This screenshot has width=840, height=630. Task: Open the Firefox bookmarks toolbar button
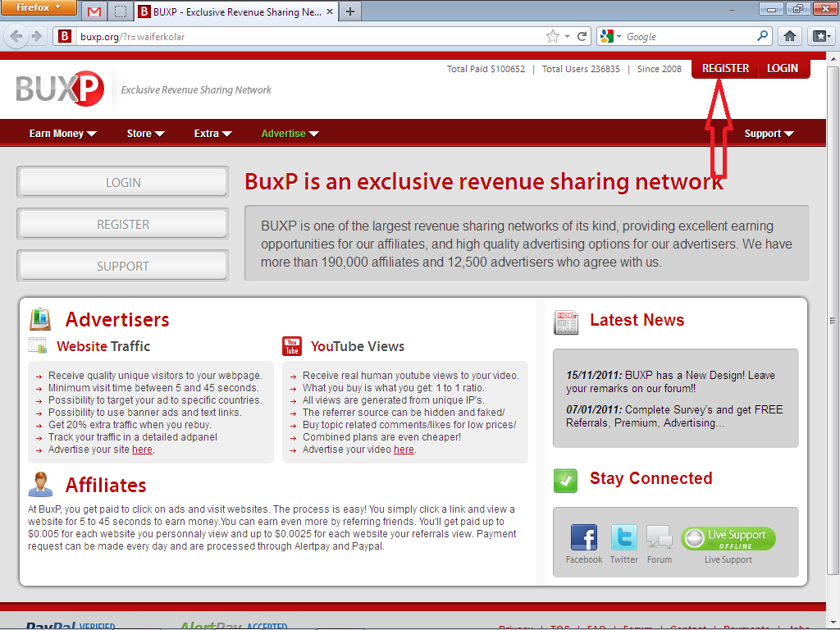[x=821, y=36]
